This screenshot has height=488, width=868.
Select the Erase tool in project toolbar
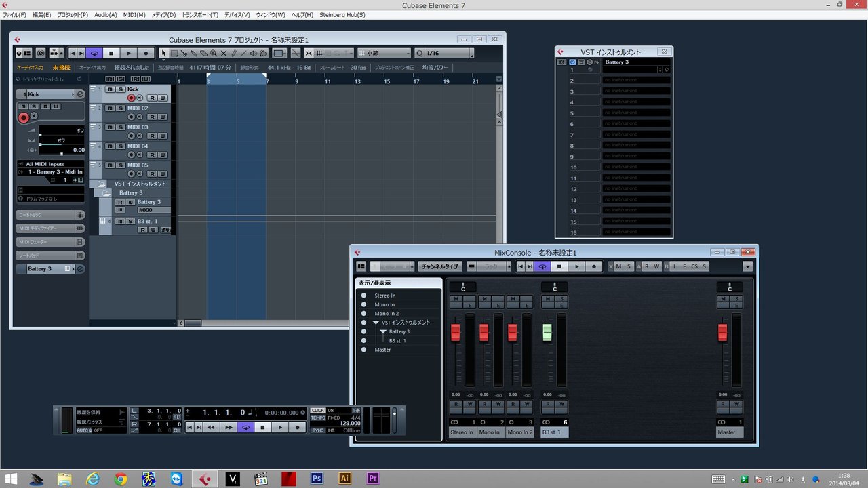click(x=203, y=53)
